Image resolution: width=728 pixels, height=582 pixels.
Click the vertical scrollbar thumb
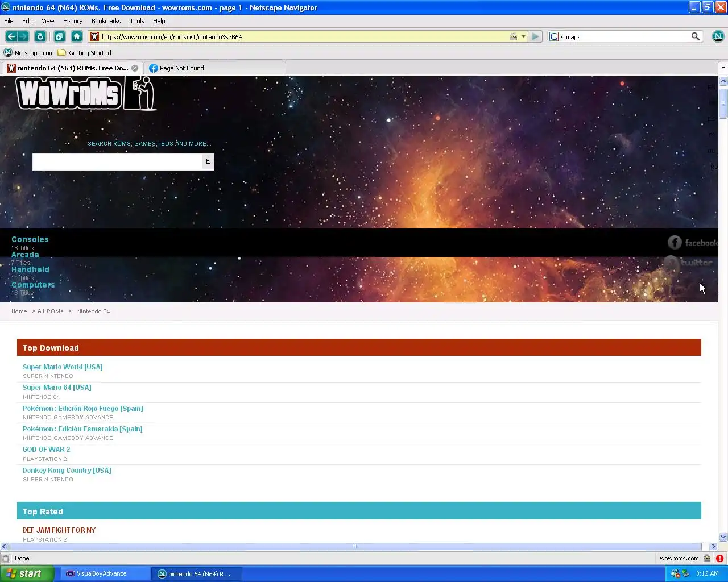tap(723, 102)
